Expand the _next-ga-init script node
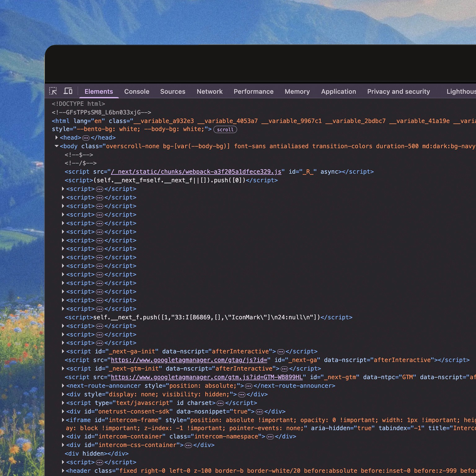Image resolution: width=476 pixels, height=476 pixels. coord(63,351)
